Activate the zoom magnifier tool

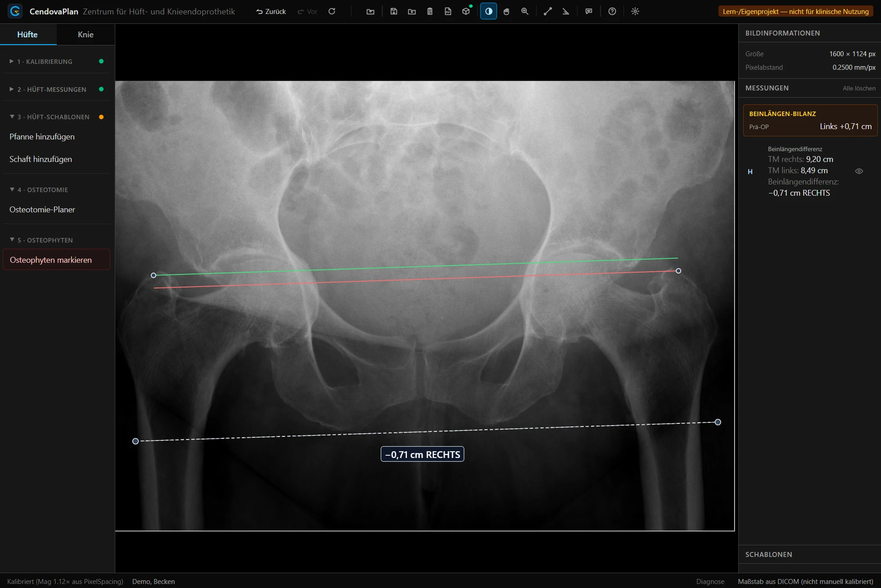[x=525, y=11]
